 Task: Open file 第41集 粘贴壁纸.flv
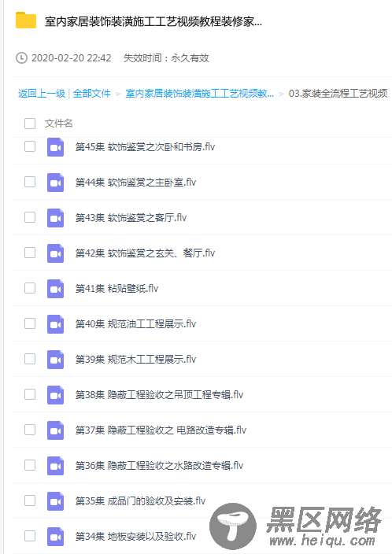[x=116, y=289]
